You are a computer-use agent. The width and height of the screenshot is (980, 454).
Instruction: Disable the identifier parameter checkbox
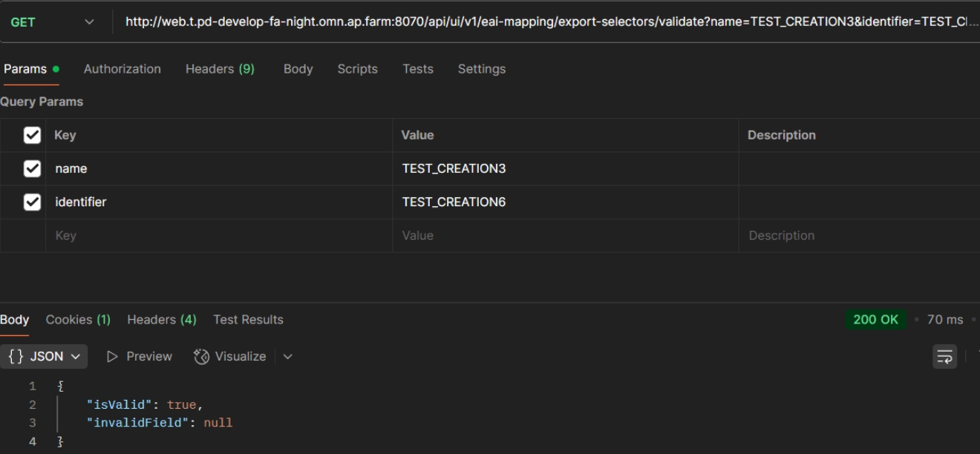coord(32,202)
